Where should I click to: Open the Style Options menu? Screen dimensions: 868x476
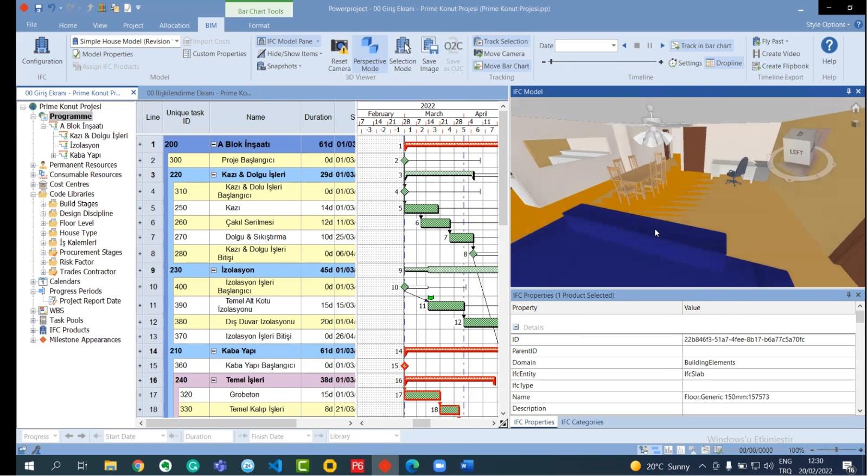pyautogui.click(x=827, y=25)
